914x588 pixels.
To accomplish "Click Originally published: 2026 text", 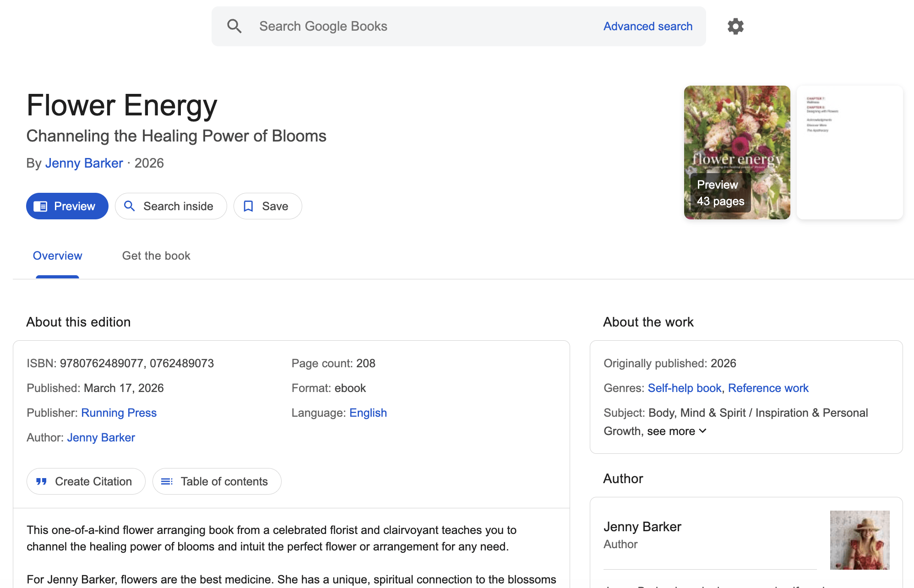I will [x=669, y=363].
